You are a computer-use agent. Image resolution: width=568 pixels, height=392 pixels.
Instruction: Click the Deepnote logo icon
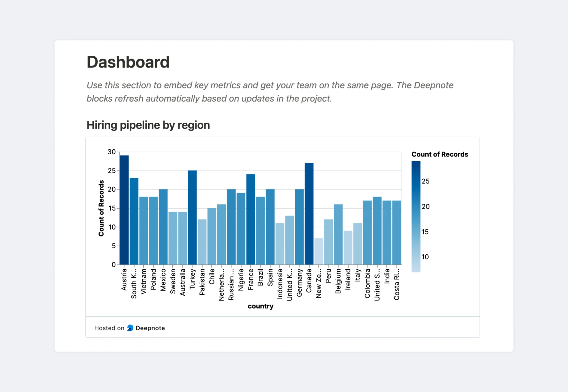pos(130,328)
